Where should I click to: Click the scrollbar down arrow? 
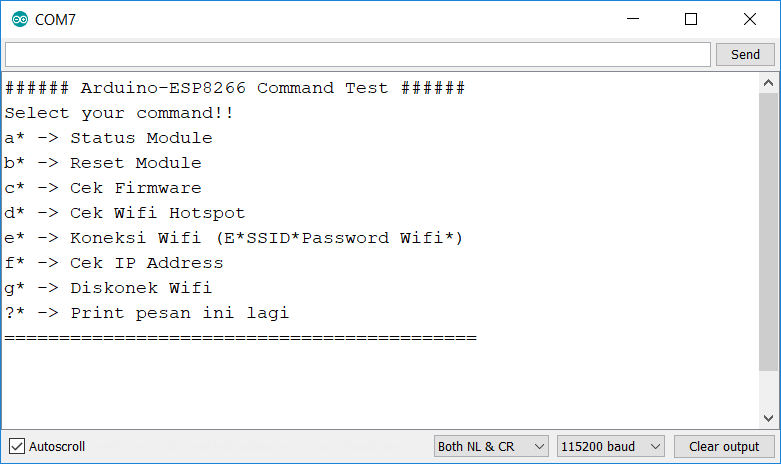[x=768, y=418]
